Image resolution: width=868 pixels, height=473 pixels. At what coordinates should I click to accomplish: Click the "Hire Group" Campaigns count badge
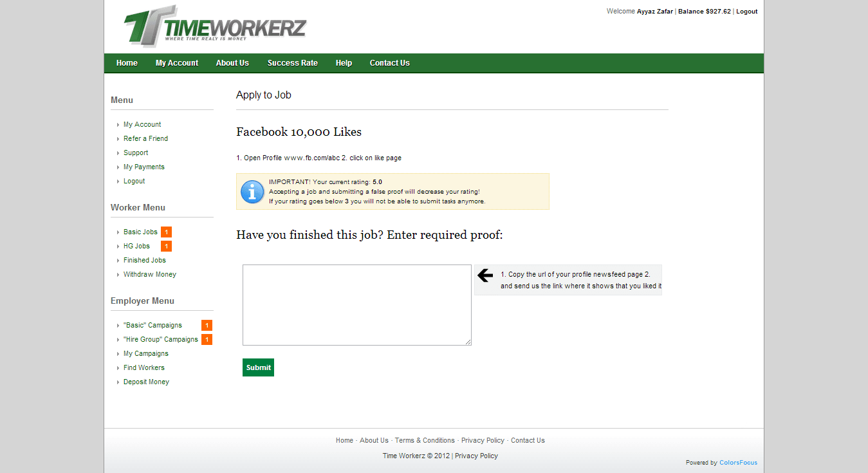click(207, 340)
